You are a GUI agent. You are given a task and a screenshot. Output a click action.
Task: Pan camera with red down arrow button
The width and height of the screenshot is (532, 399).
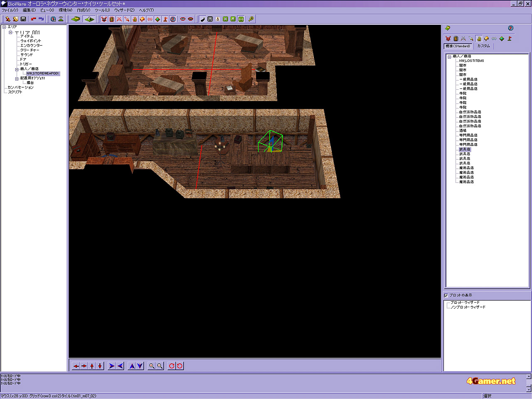(100, 366)
